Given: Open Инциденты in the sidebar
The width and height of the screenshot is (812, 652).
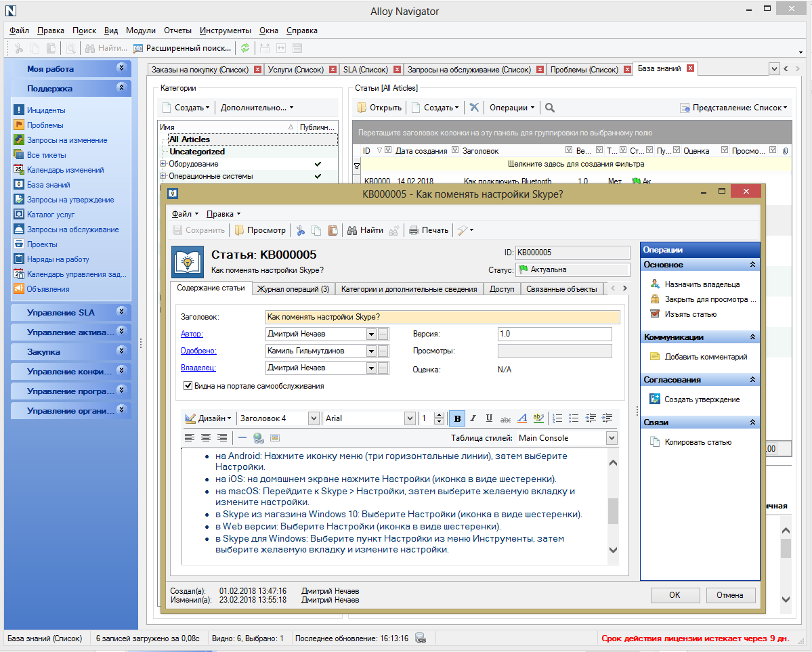Looking at the screenshot, I should pyautogui.click(x=46, y=110).
